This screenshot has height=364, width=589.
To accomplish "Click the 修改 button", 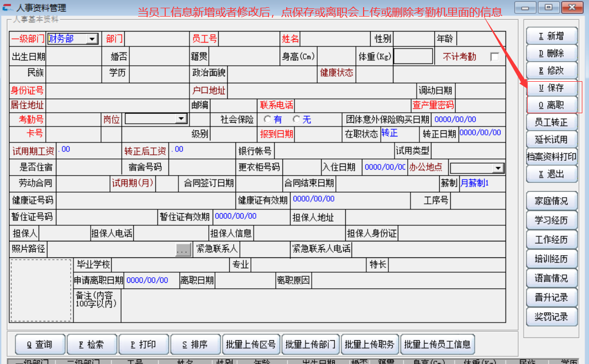I will coord(551,71).
